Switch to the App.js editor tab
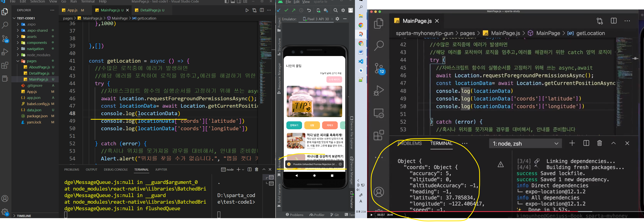 [x=73, y=10]
